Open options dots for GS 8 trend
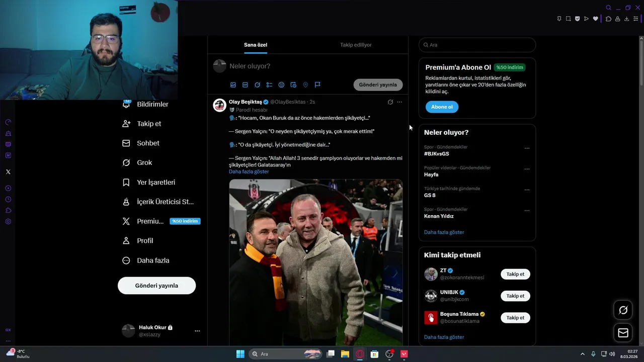 tap(527, 190)
